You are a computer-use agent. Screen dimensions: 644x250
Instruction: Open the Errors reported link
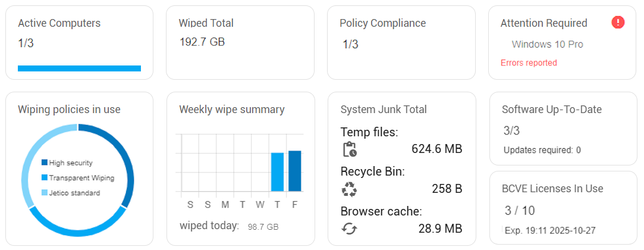click(529, 63)
